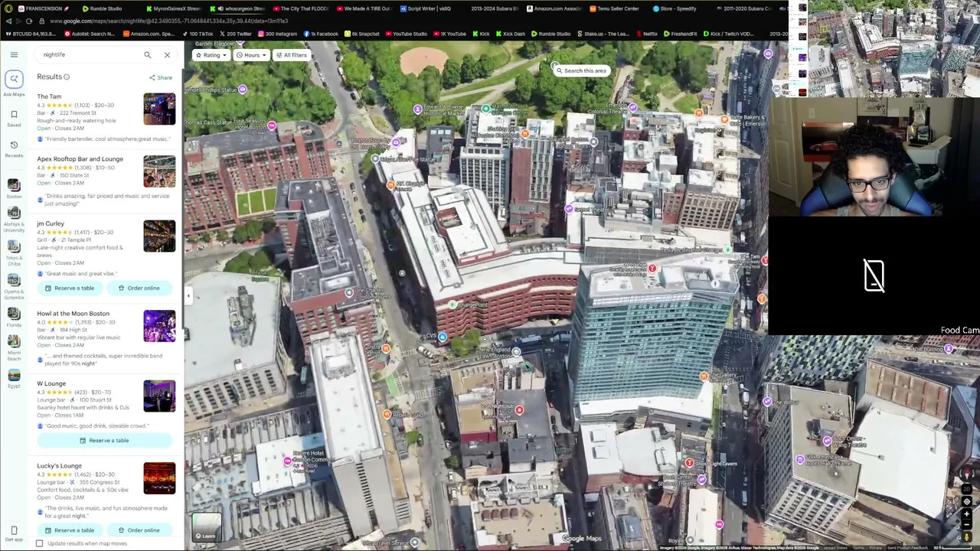980x551 pixels.
Task: Expand the Rating filter dropdown
Action: (211, 55)
